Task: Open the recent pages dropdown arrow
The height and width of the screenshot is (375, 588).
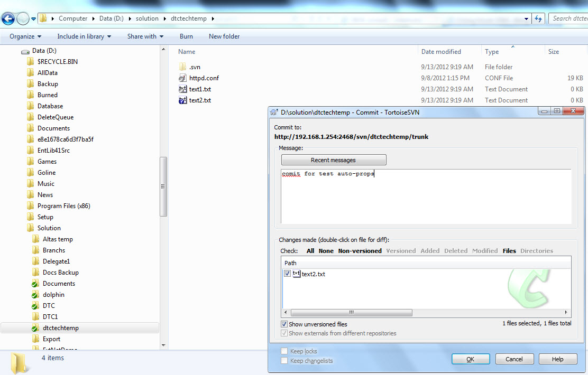Action: [x=33, y=18]
